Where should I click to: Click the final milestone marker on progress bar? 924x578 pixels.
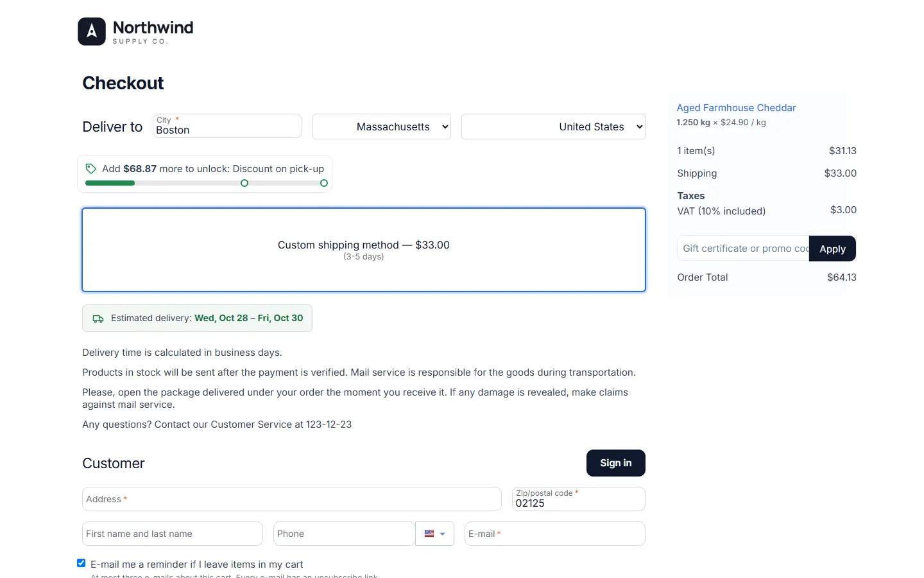coord(324,183)
